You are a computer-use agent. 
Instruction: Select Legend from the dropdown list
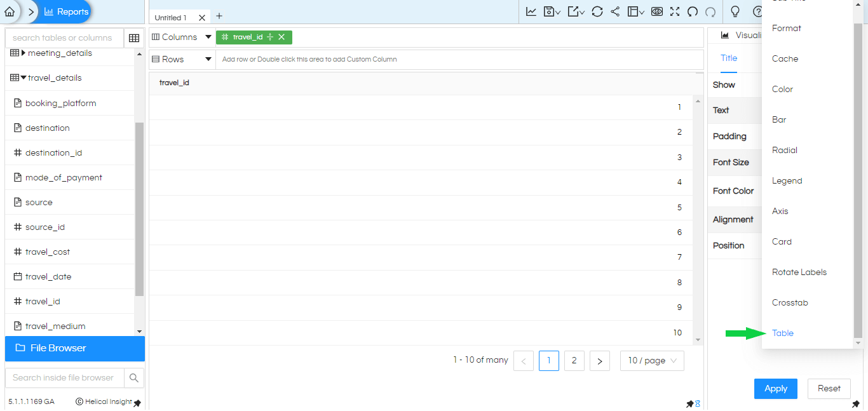pos(787,180)
